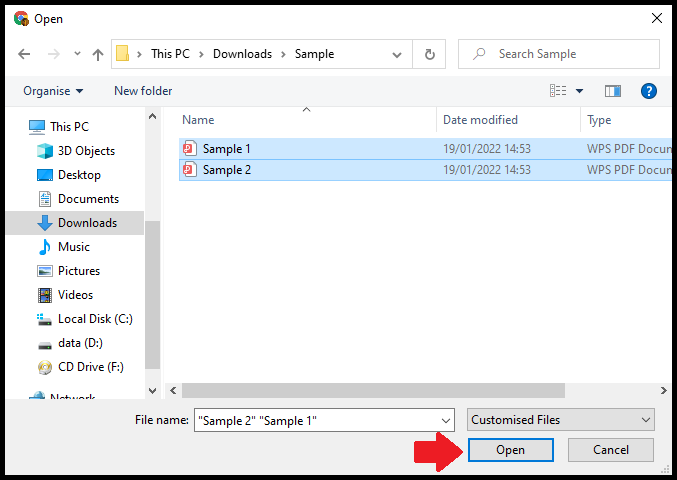Click the Videos film strip icon
Viewport: 677px width, 480px height.
44,295
